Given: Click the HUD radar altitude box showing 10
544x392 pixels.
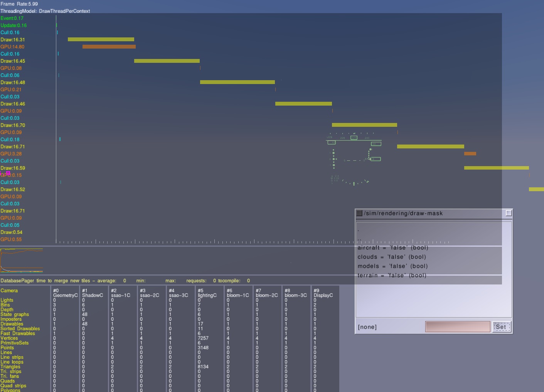Looking at the screenshot, I should tap(375, 159).
